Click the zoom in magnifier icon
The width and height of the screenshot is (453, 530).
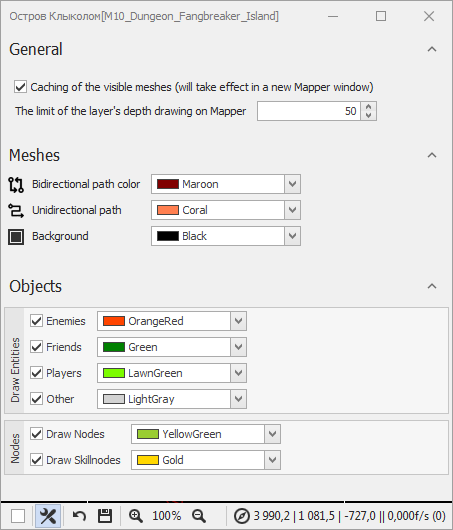pyautogui.click(x=136, y=516)
